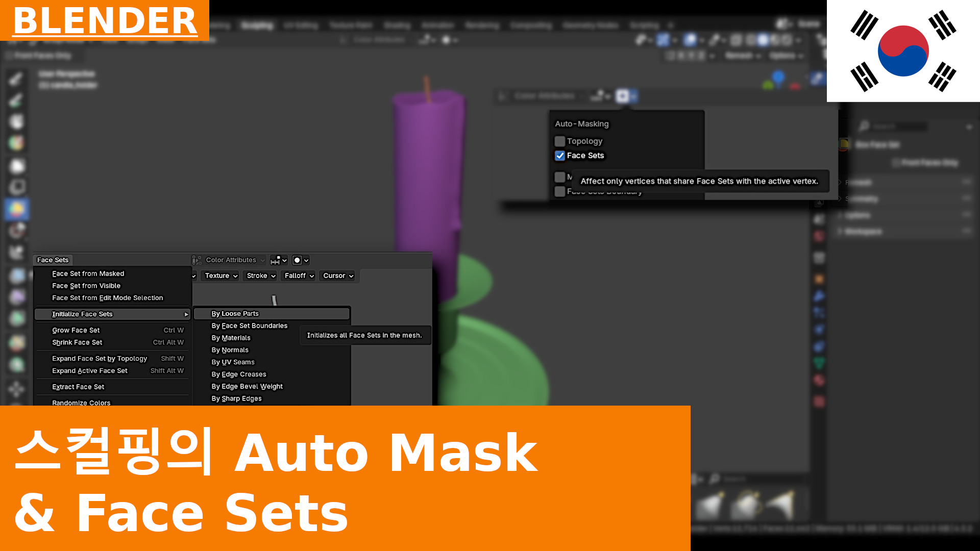The width and height of the screenshot is (980, 551).
Task: Choose Face Set from Visible
Action: coord(112,286)
